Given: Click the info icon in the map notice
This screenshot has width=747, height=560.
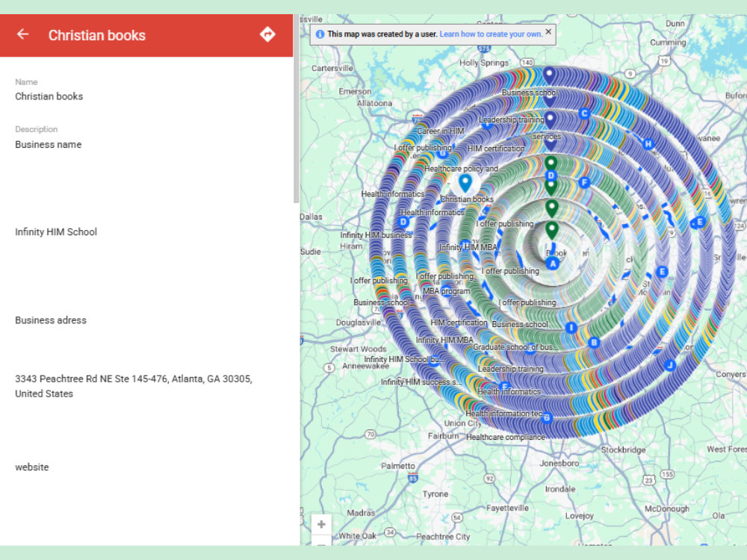Looking at the screenshot, I should (320, 34).
